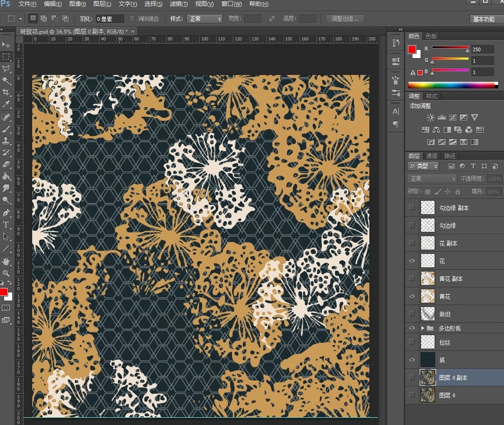Select the Horizontal Type tool
Screen dimensions: 504x425
(6, 225)
